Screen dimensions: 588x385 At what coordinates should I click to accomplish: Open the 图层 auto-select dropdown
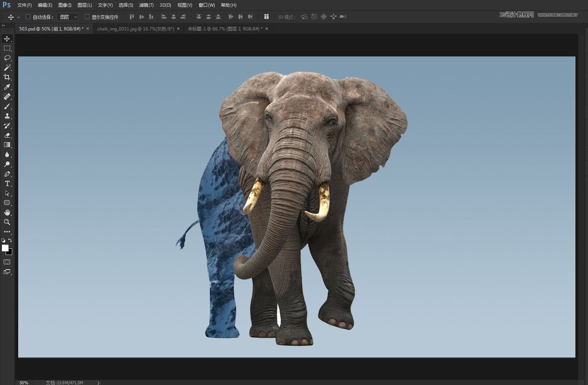68,17
